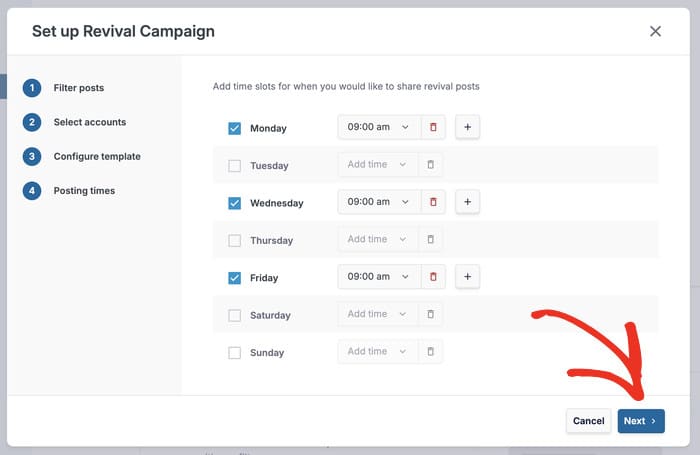Cancel the Revival Campaign setup

point(588,421)
